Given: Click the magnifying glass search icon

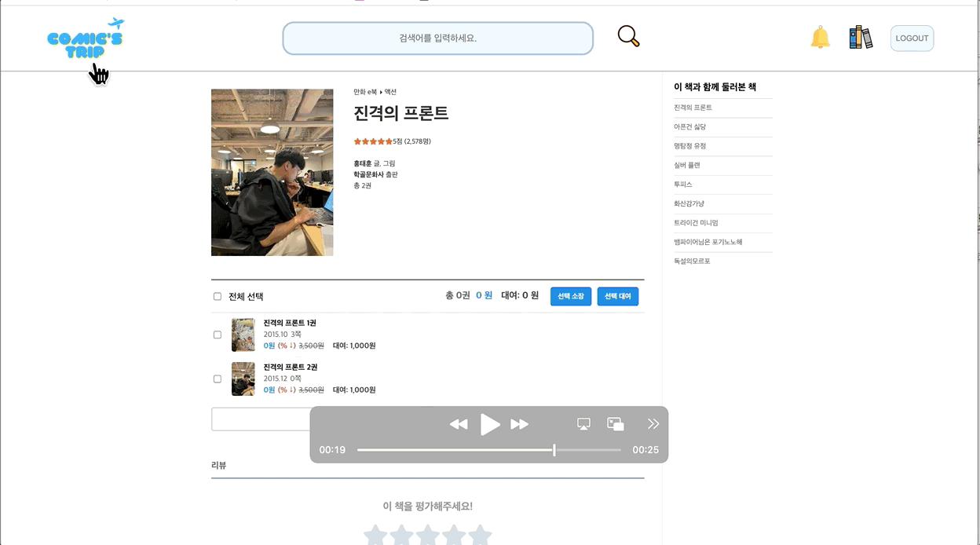Looking at the screenshot, I should (627, 35).
